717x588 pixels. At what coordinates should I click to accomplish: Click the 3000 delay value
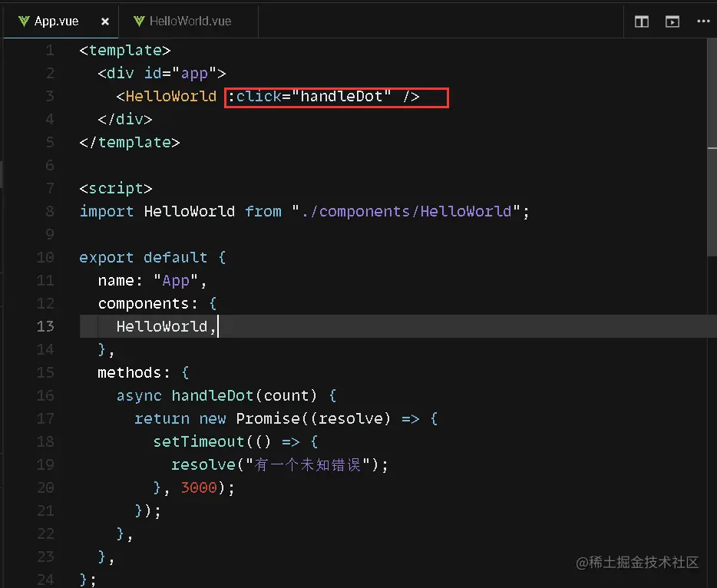[x=199, y=487]
